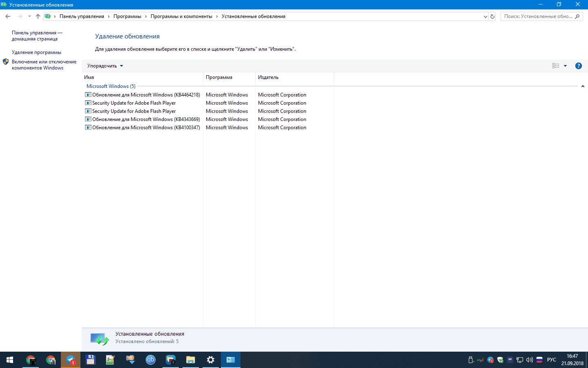Open the Упорядочить dropdown
This screenshot has width=588, height=368.
105,66
